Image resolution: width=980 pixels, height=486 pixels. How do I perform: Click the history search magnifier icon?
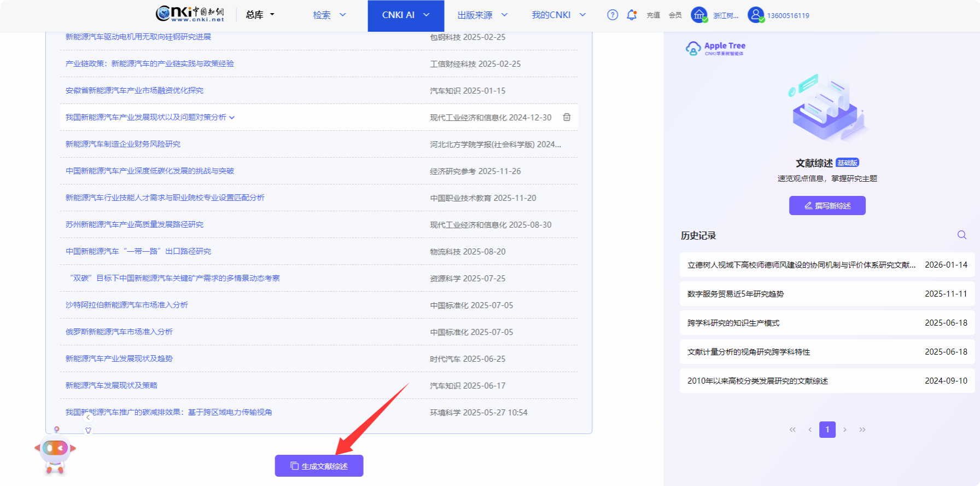pyautogui.click(x=961, y=235)
